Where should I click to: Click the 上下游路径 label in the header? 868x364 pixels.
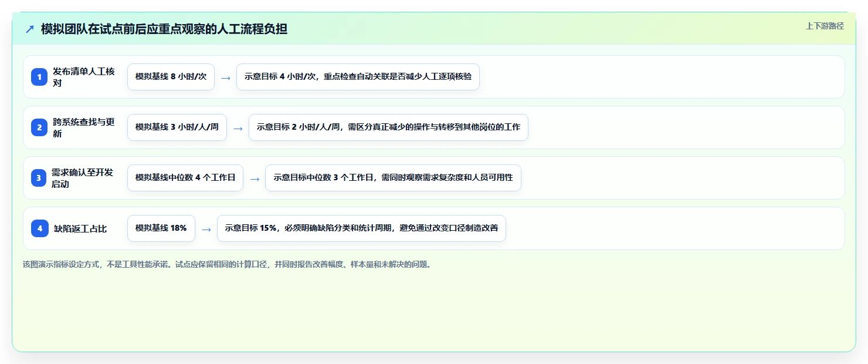point(825,26)
